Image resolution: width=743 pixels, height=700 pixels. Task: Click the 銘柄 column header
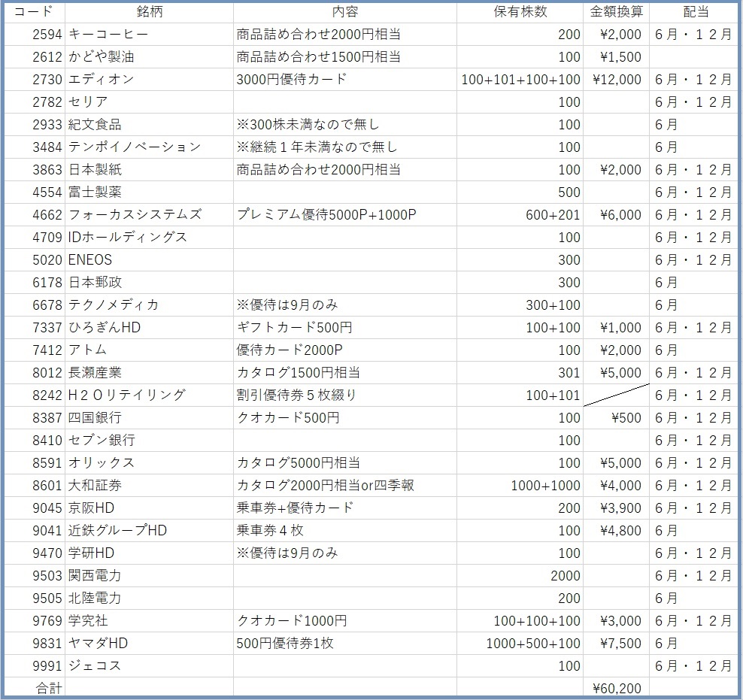coord(147,11)
